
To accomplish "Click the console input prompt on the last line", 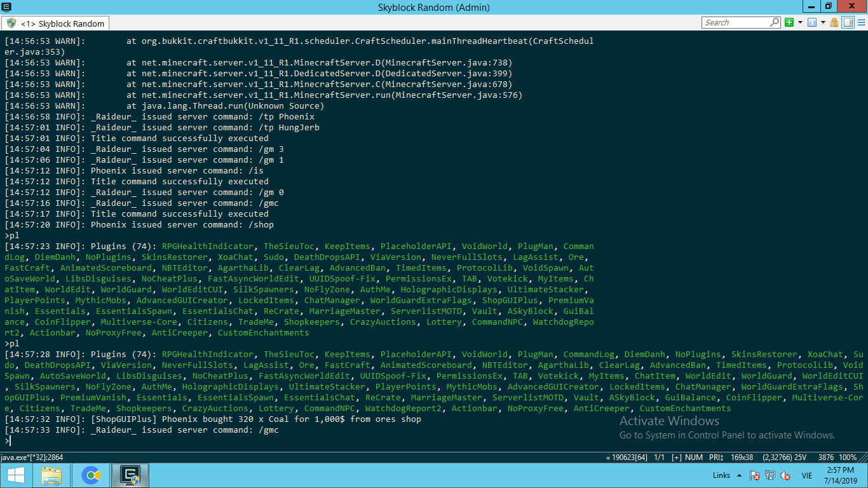I will coord(8,441).
